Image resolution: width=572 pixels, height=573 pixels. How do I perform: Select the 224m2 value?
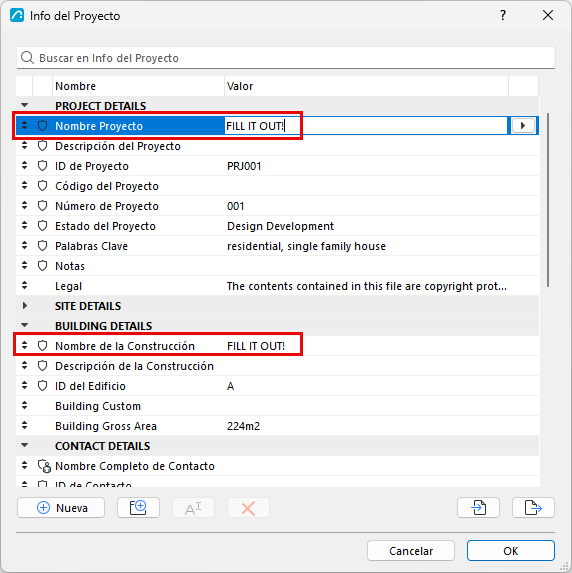tap(243, 426)
